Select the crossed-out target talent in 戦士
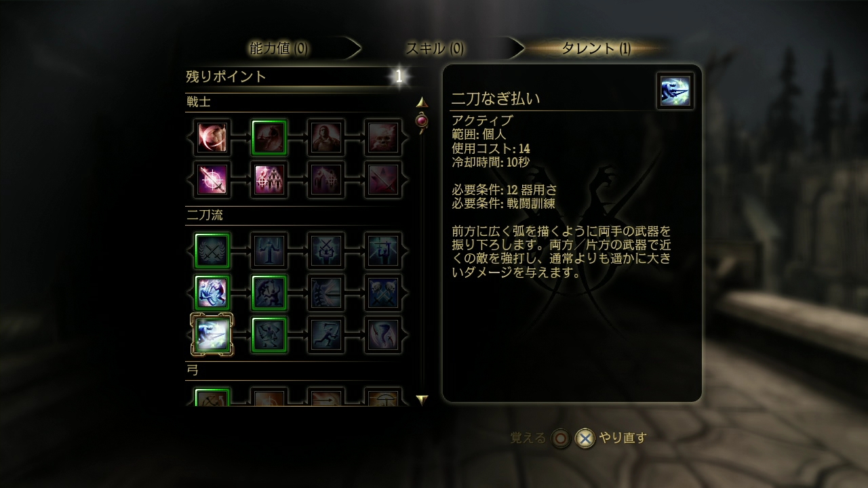 (212, 179)
